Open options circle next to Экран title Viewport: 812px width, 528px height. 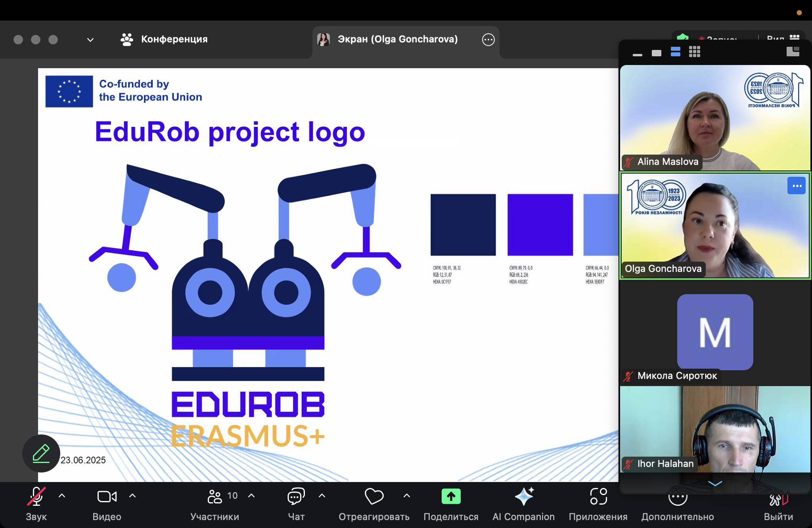coord(488,40)
